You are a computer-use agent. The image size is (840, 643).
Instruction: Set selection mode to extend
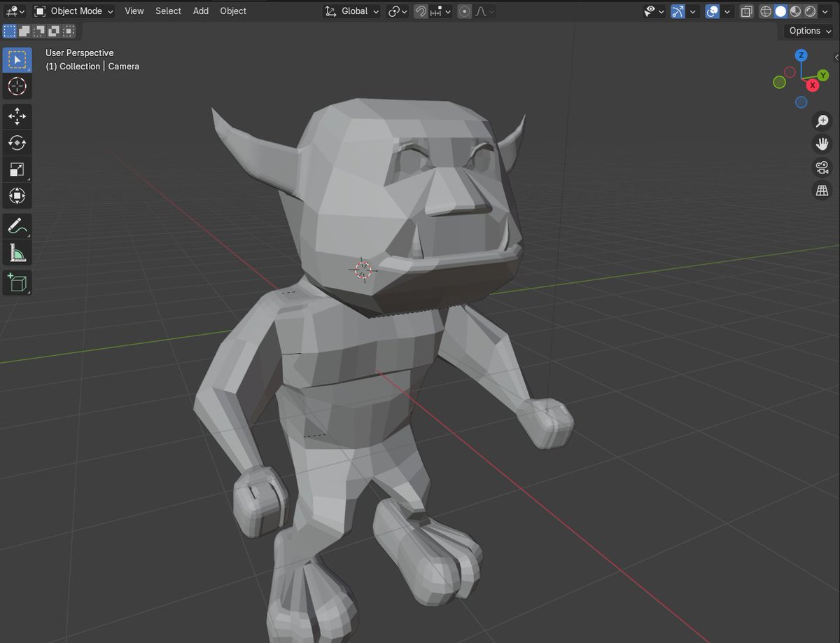point(24,31)
